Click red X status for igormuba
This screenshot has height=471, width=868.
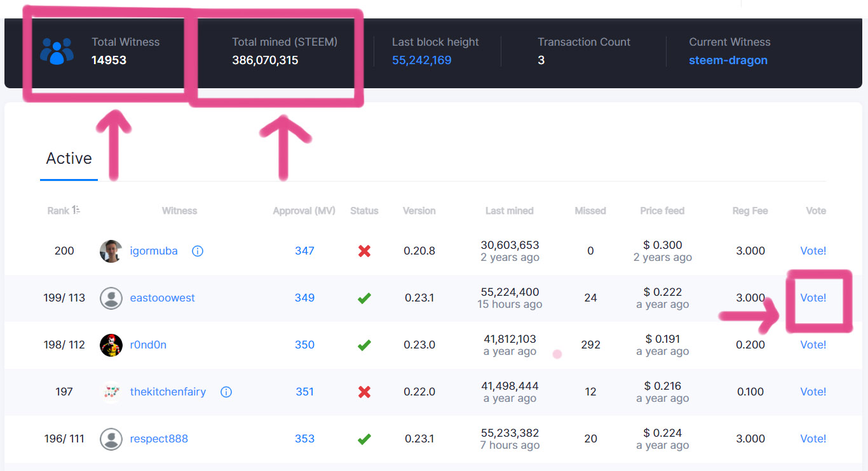pyautogui.click(x=364, y=251)
